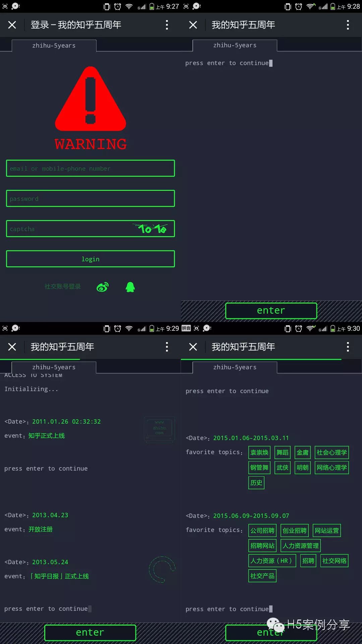Close the 9:30 favorite topics screen
Screen dimensions: 362x644
pyautogui.click(x=193, y=347)
